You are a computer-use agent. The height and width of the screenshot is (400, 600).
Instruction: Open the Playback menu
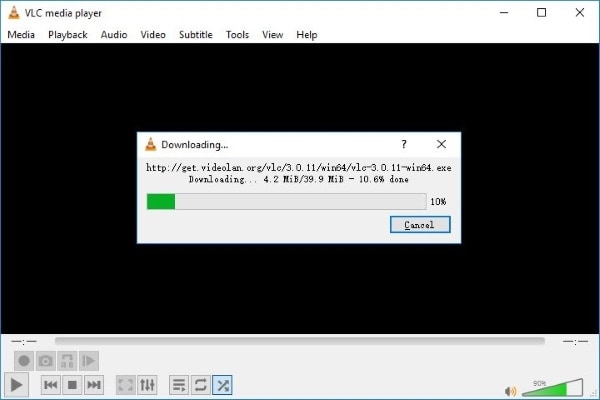68,35
